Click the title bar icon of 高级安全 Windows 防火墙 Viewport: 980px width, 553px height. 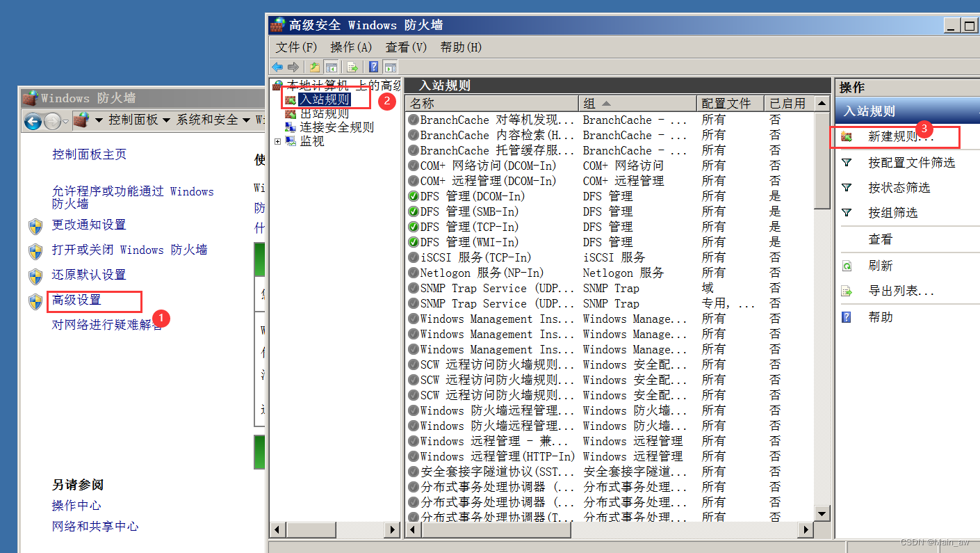pos(278,25)
